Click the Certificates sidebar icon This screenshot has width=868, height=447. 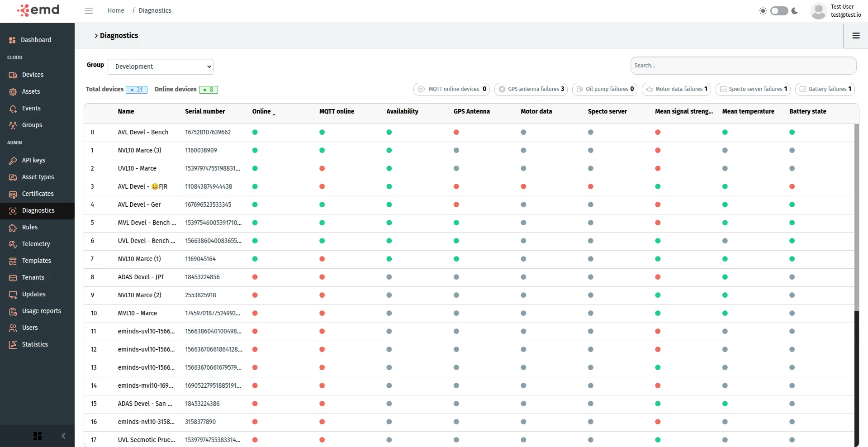coord(13,194)
